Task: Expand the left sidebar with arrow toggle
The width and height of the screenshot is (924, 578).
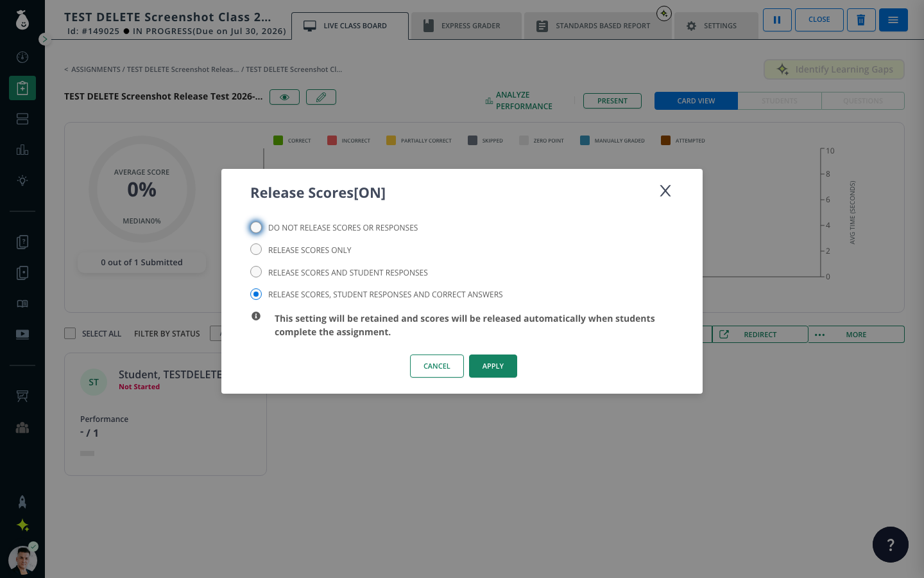Action: 44,39
